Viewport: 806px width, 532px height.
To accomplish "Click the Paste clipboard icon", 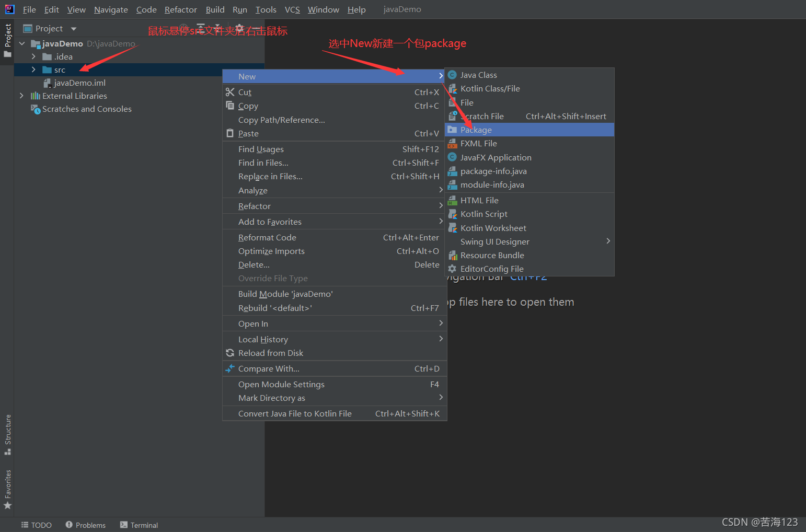I will click(230, 133).
